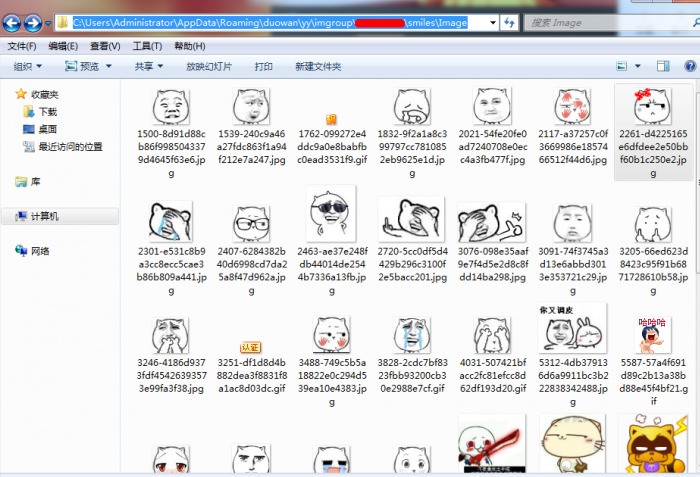Expand the address bar history dropdown arrow
The image size is (700, 477).
493,22
